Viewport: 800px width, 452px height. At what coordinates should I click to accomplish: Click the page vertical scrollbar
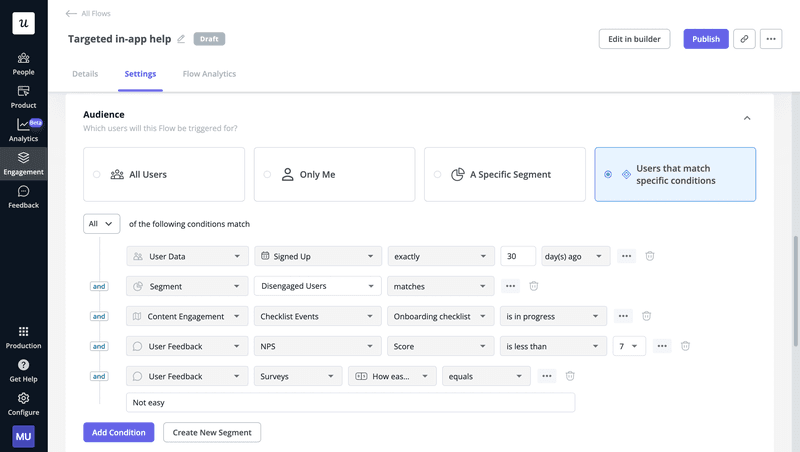point(796,291)
